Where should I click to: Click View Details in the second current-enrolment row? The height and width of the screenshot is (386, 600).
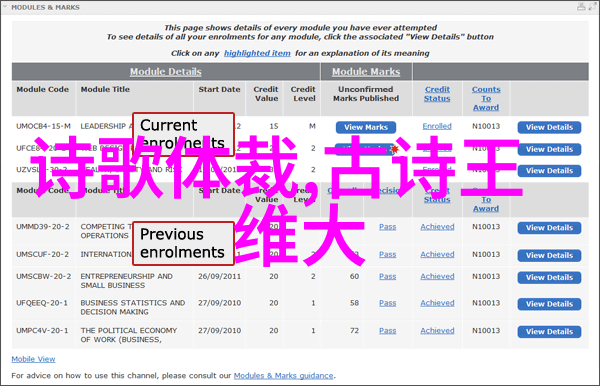549,149
